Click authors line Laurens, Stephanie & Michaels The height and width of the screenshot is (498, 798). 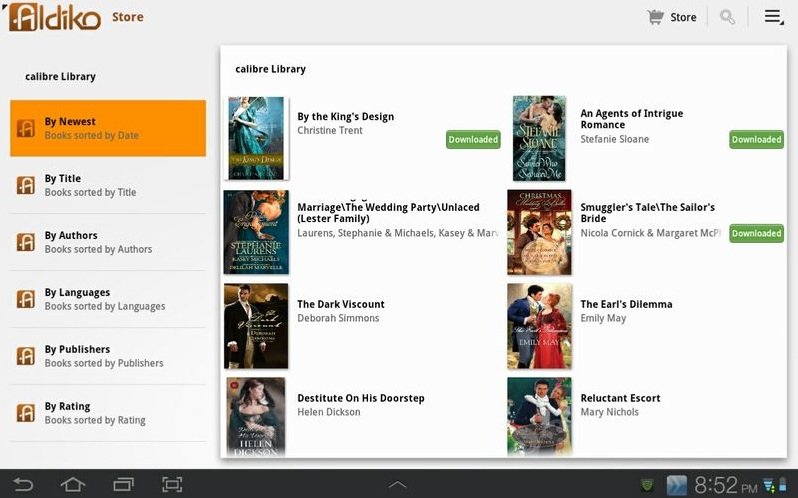click(397, 233)
